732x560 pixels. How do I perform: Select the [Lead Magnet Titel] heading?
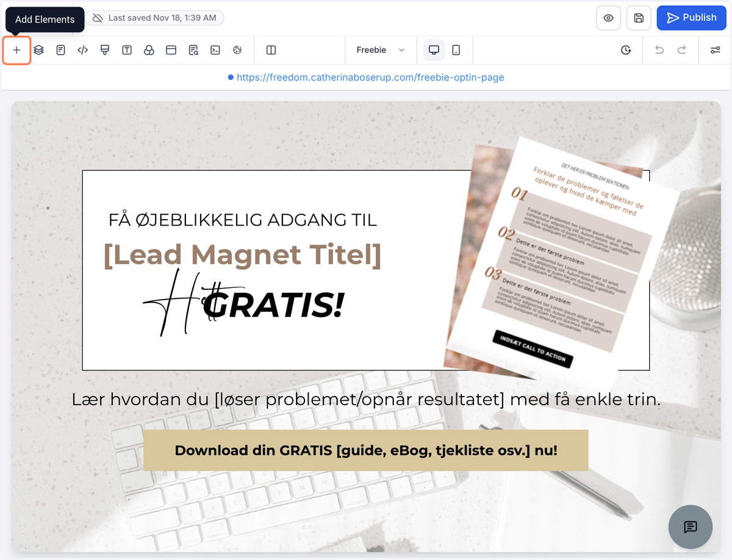click(x=243, y=255)
